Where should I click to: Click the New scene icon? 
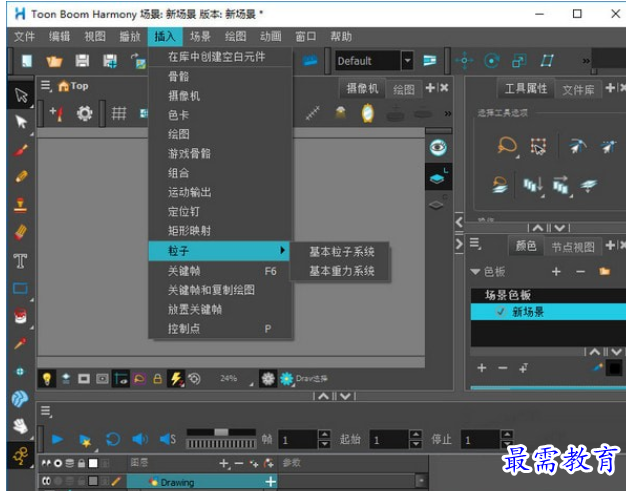(27, 61)
